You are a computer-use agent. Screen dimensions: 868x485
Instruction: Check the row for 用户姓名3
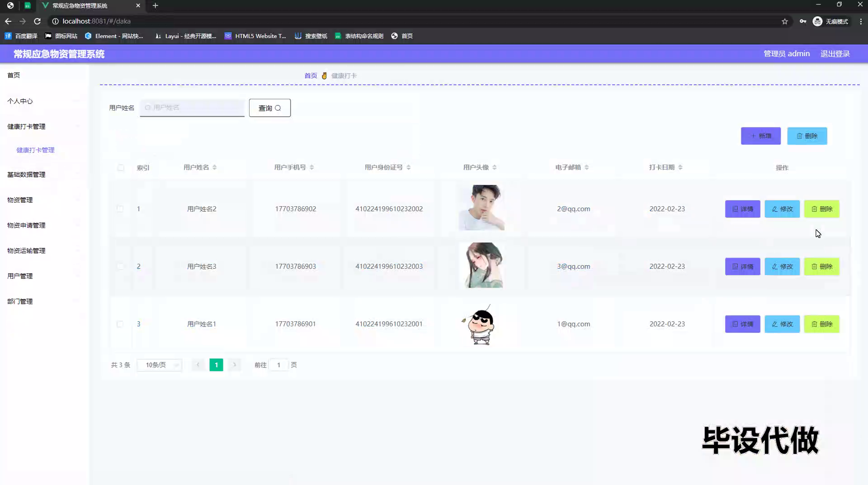pyautogui.click(x=120, y=266)
